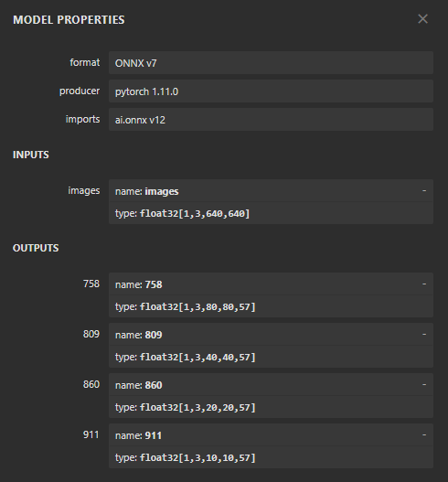Viewport: 448px width, 482px height.
Task: Select the float32[1,3,10,10,57] type row
Action: (x=271, y=457)
